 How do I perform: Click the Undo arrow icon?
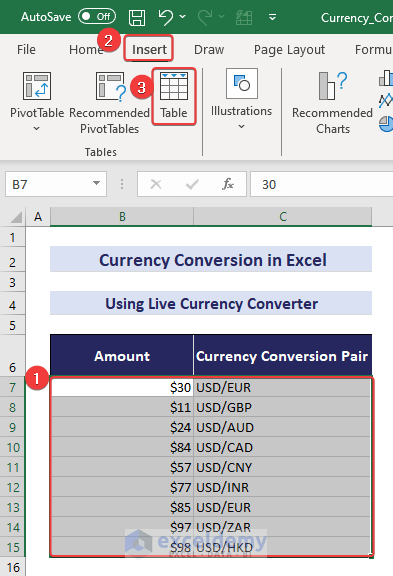click(165, 17)
